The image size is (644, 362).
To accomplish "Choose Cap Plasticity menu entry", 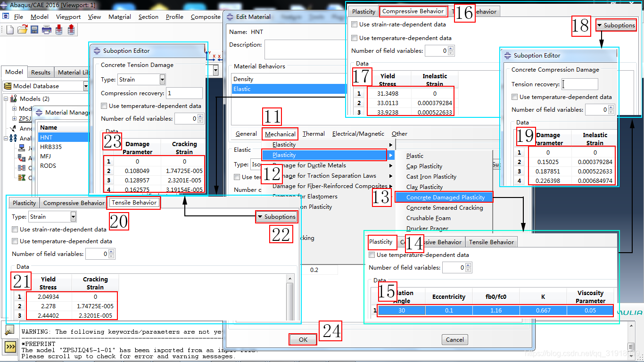I will 424,166.
